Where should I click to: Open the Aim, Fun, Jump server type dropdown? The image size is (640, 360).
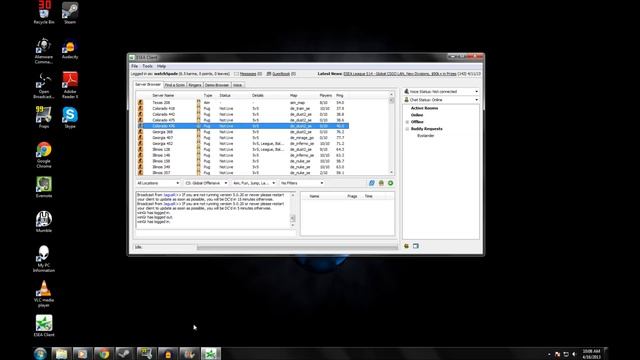[254, 183]
